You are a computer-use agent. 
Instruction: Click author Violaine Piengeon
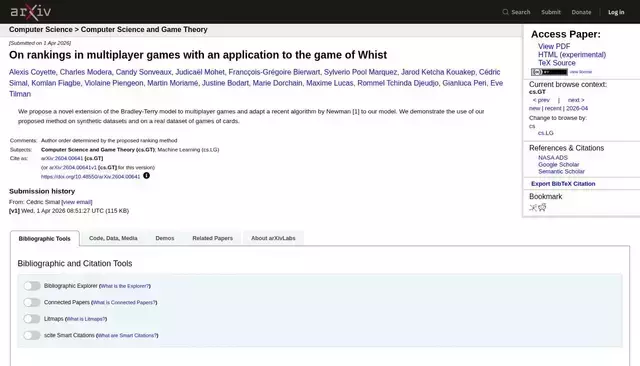114,83
